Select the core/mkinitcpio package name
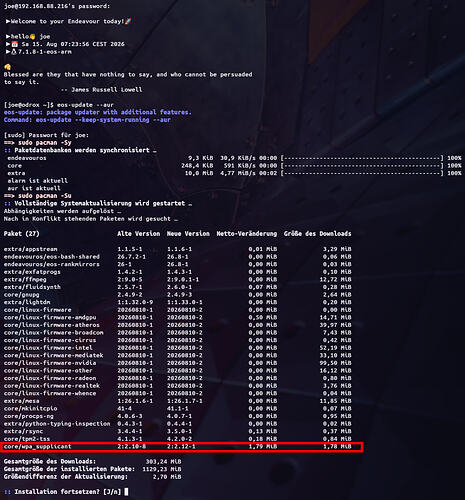 [x=31, y=409]
